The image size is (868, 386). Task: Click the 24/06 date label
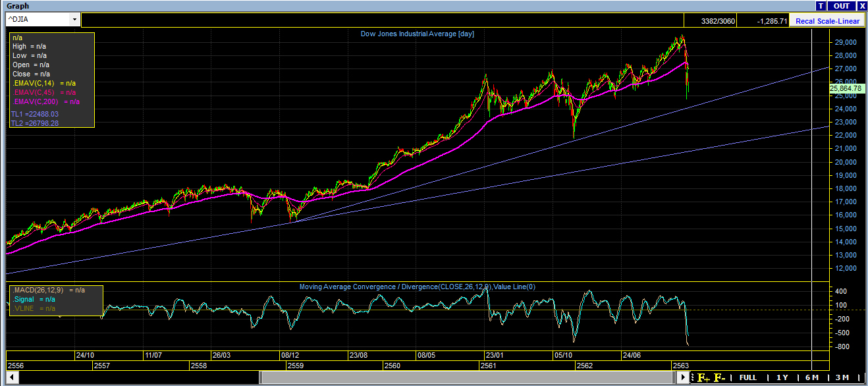(632, 355)
